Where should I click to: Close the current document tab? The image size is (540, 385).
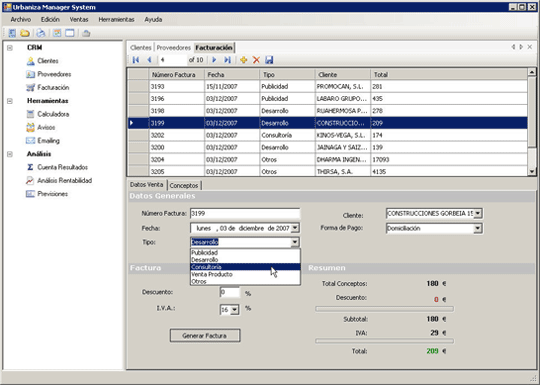pyautogui.click(x=530, y=47)
